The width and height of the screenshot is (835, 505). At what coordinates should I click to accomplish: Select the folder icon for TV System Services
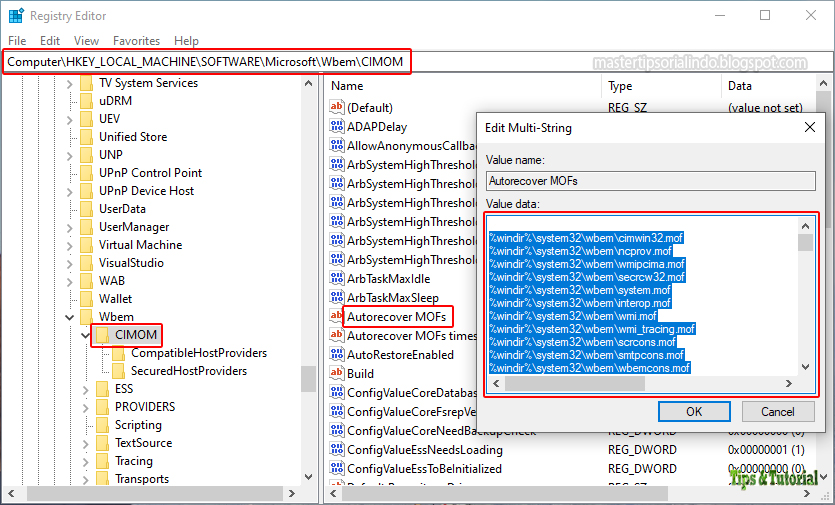[86, 83]
